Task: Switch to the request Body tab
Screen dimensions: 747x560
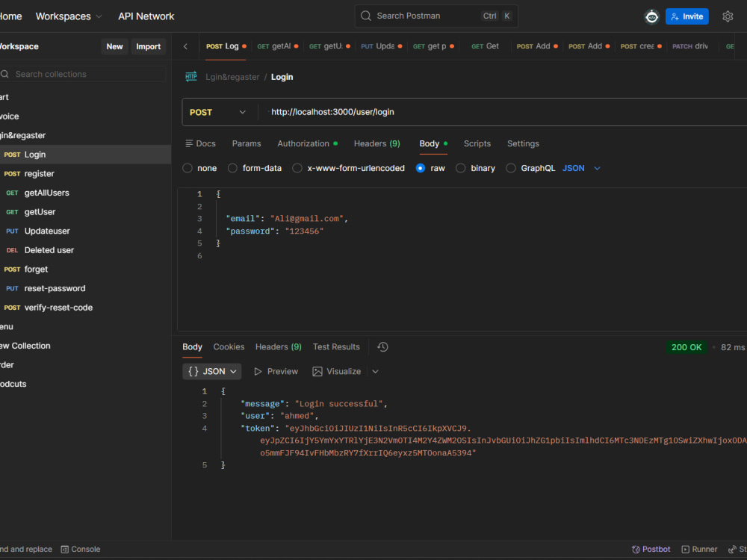Action: coord(433,143)
